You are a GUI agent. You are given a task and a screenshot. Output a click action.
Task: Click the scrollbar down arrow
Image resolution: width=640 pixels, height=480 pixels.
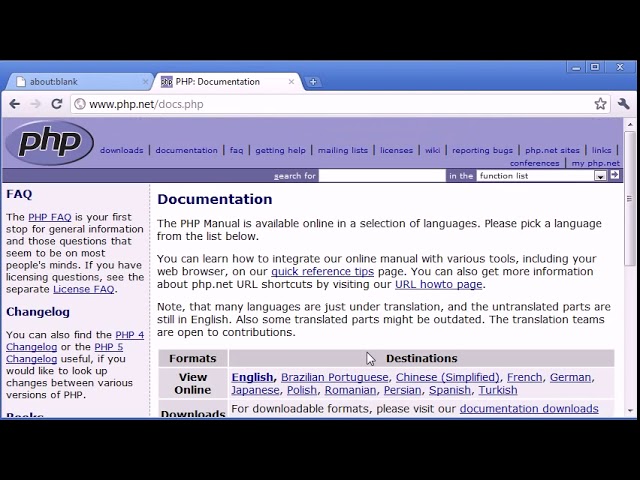[630, 411]
